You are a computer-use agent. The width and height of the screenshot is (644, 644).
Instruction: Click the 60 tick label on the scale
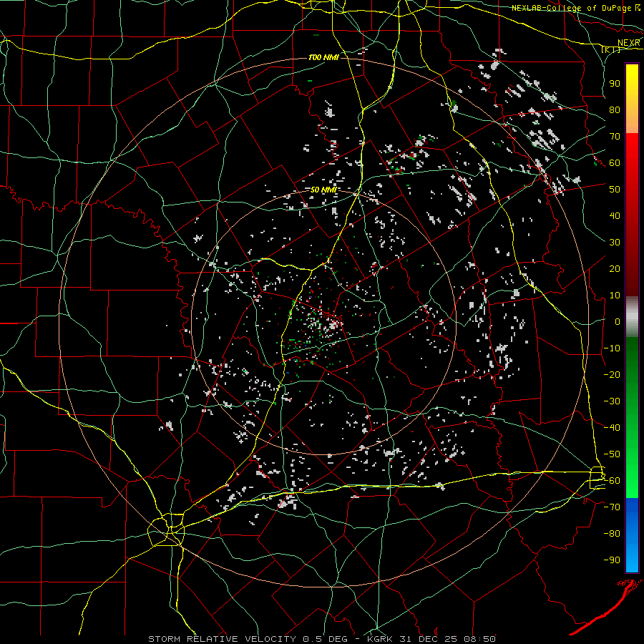615,162
